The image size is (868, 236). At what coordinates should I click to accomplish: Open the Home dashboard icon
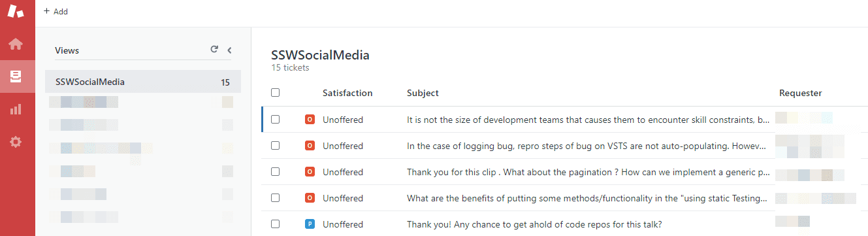tap(16, 44)
